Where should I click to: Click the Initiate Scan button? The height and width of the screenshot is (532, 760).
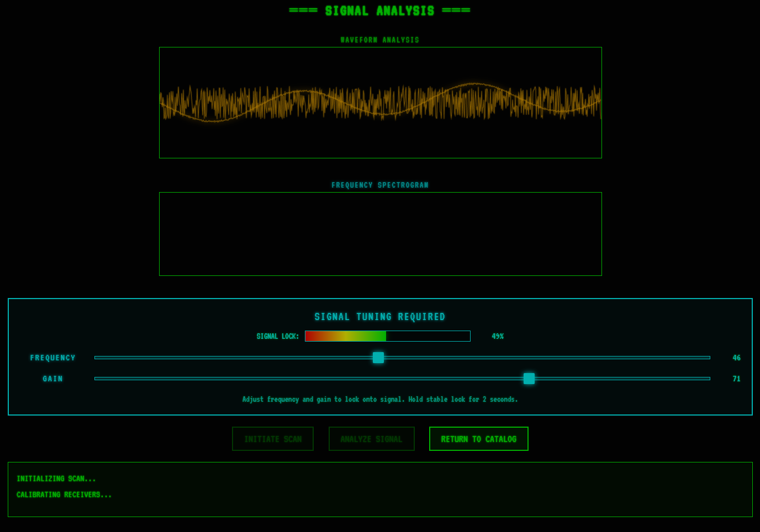273,439
